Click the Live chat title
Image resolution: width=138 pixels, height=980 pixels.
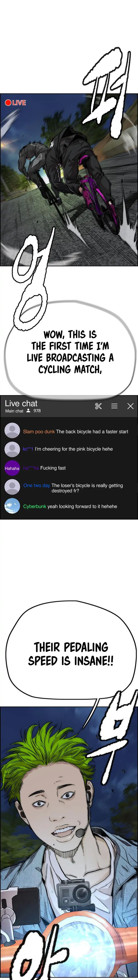click(21, 403)
